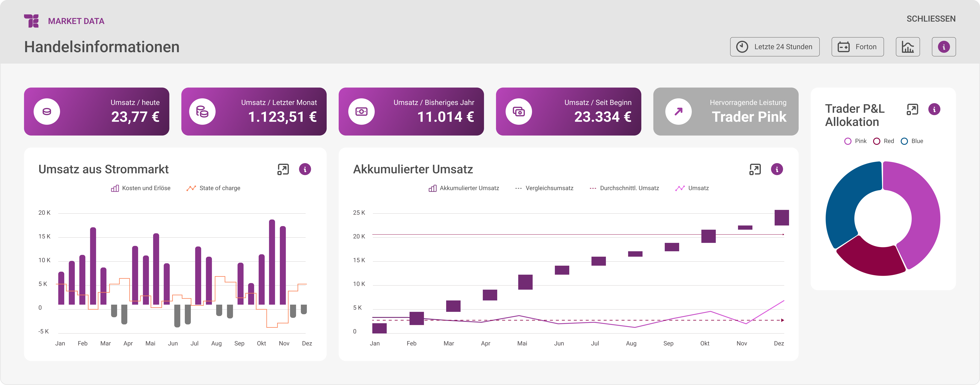
Task: Expand the Umsatz aus Strommarkt chart
Action: [283, 169]
